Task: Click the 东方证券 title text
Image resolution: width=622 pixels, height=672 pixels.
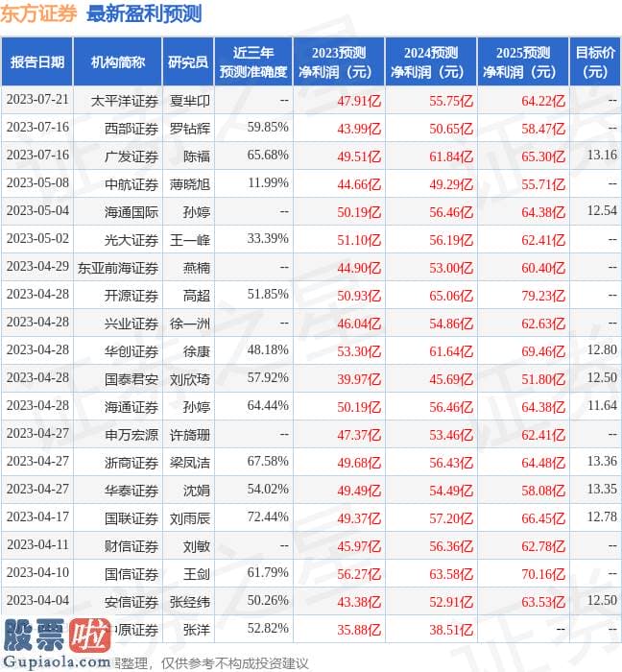Action: pyautogui.click(x=38, y=13)
